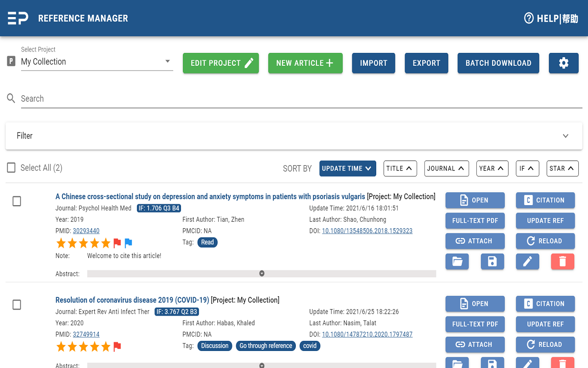
Task: Sort by Title
Action: pyautogui.click(x=400, y=168)
